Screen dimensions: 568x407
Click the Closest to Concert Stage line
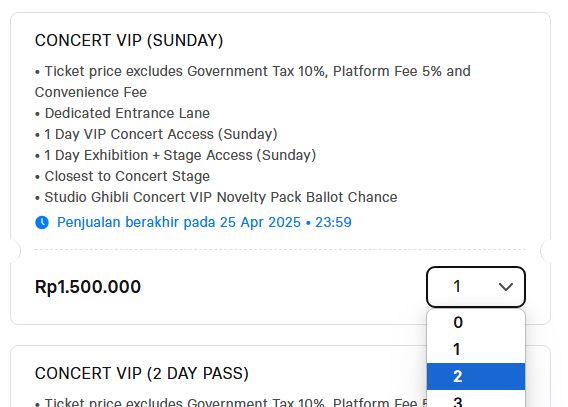(122, 176)
